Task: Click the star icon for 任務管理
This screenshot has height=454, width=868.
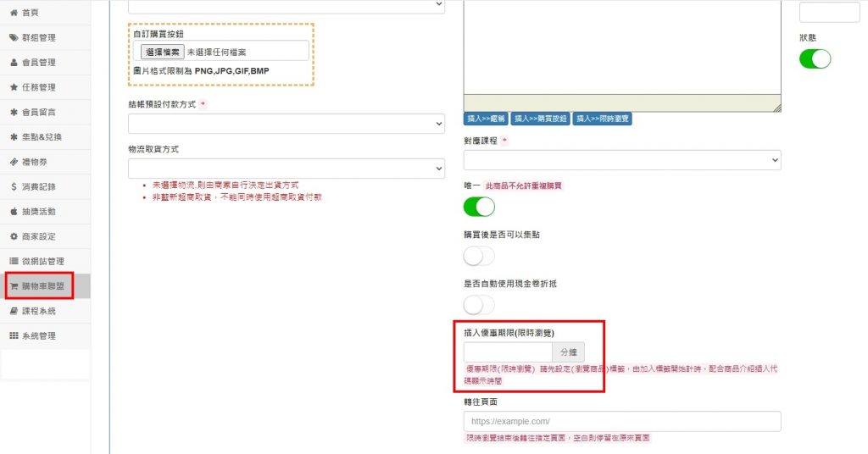Action: point(14,87)
